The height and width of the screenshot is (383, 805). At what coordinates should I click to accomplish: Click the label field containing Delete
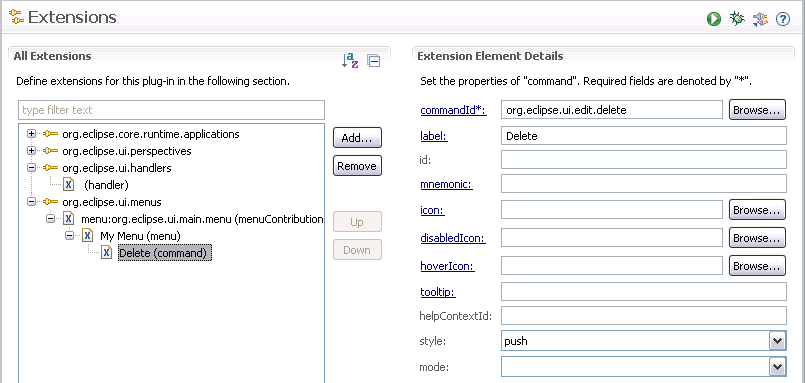[x=644, y=136]
